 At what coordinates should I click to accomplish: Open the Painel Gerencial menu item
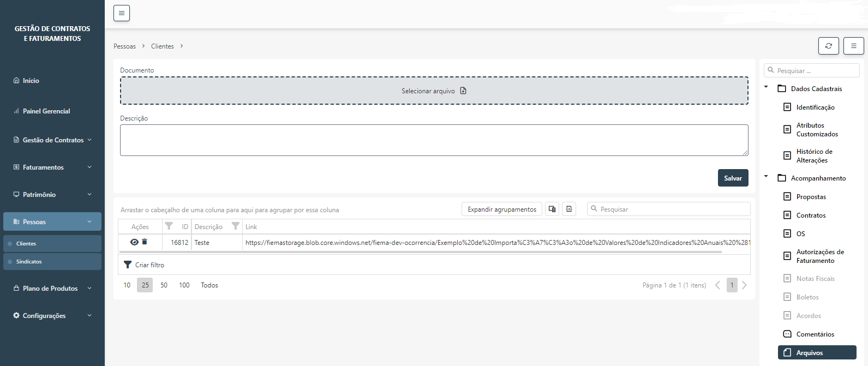coord(46,111)
